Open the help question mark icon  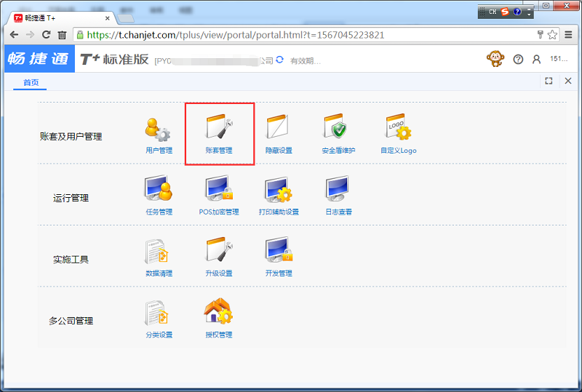coord(518,59)
